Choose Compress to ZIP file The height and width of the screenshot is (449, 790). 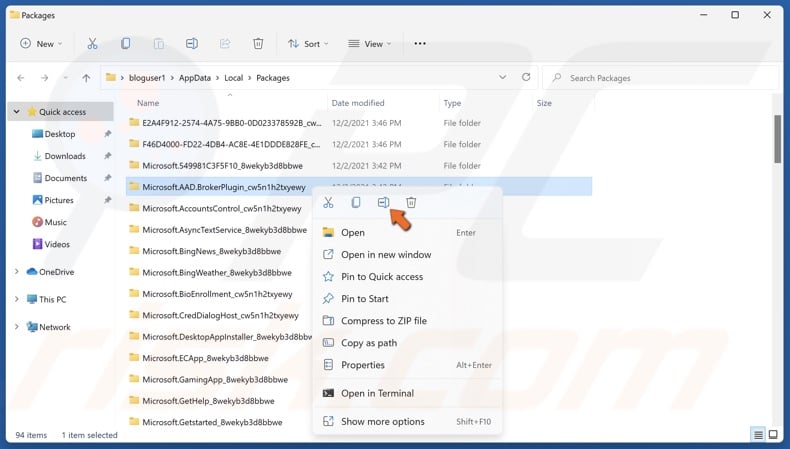tap(407, 321)
